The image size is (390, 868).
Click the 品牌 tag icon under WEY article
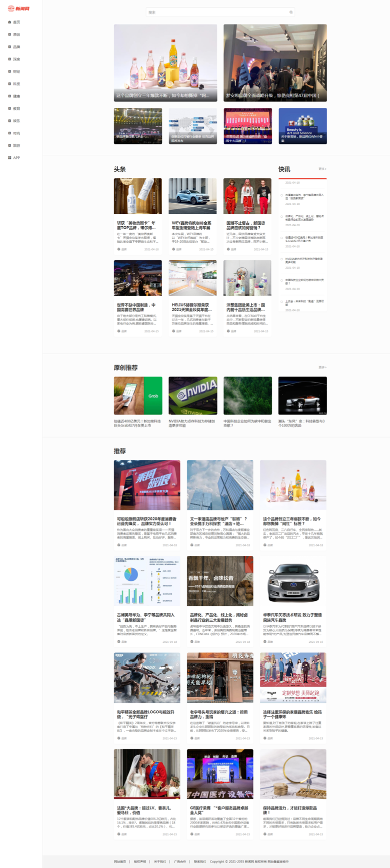(173, 249)
